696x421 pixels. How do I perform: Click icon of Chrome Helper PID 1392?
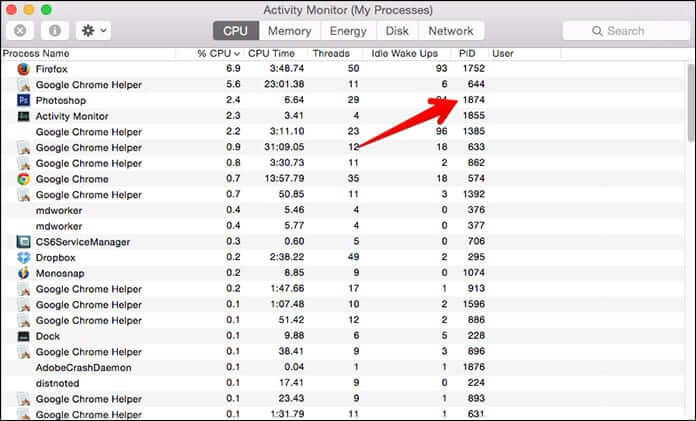(x=23, y=195)
